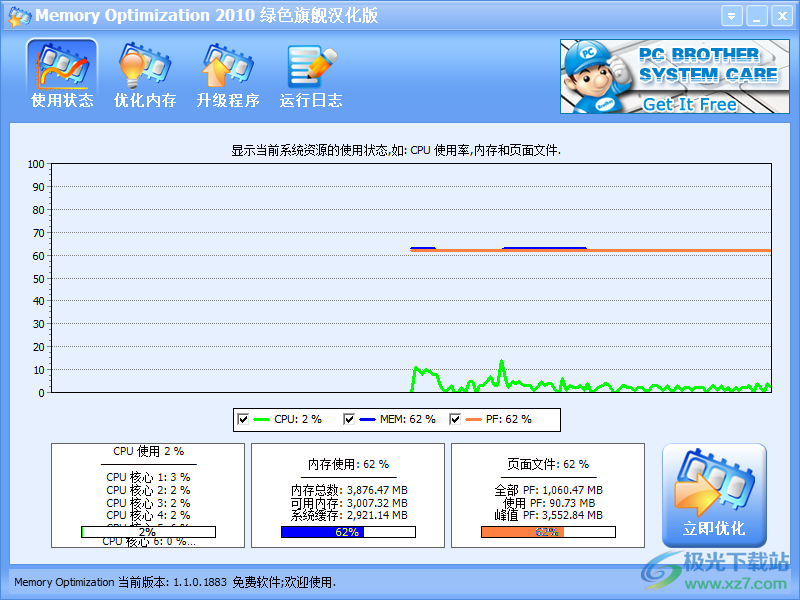Uncheck the MEM: 62% legend checkbox
This screenshot has width=800, height=600.
350,419
